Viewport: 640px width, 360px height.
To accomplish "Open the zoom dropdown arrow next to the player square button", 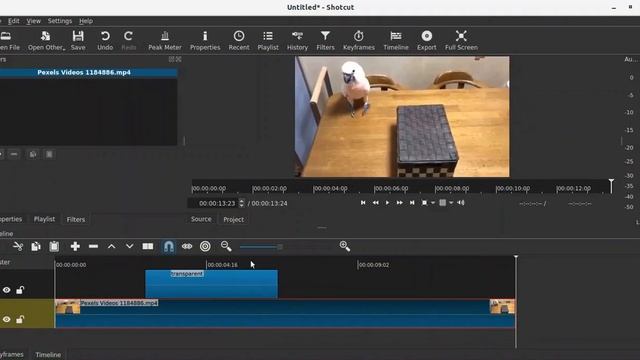I will click(433, 202).
